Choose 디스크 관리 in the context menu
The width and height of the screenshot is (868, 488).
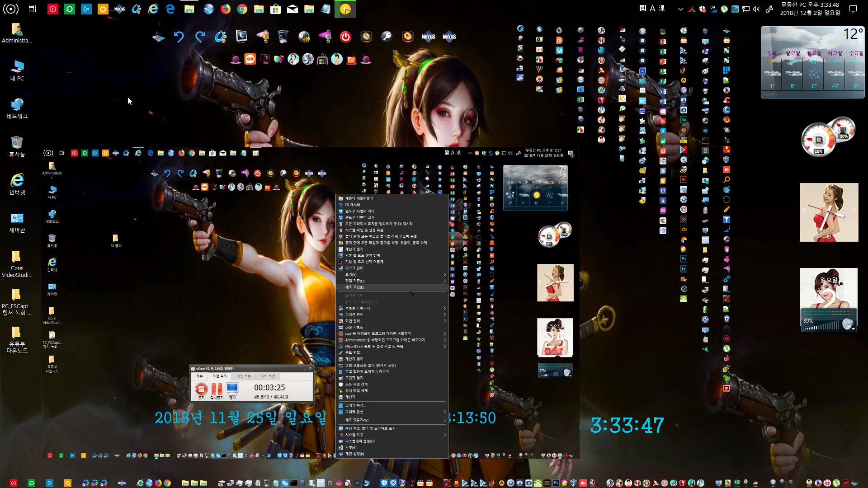392,268
